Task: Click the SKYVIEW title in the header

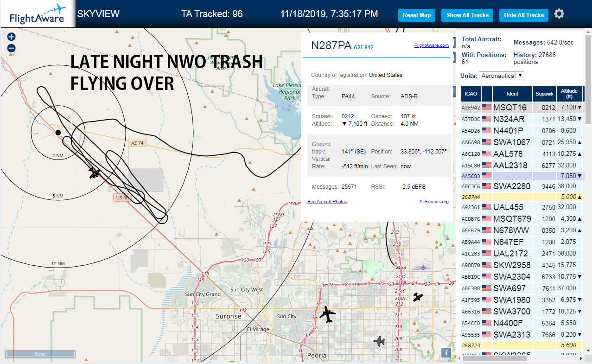Action: click(x=98, y=14)
